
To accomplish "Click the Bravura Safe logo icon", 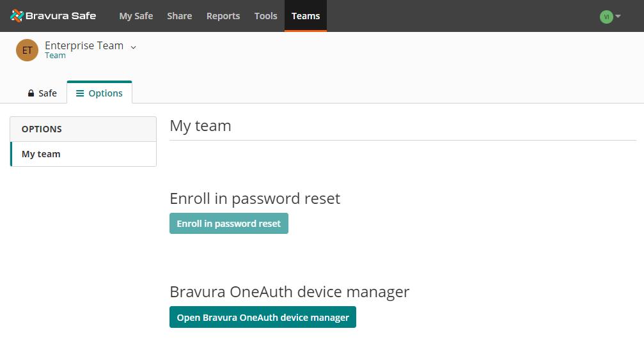I will point(17,16).
